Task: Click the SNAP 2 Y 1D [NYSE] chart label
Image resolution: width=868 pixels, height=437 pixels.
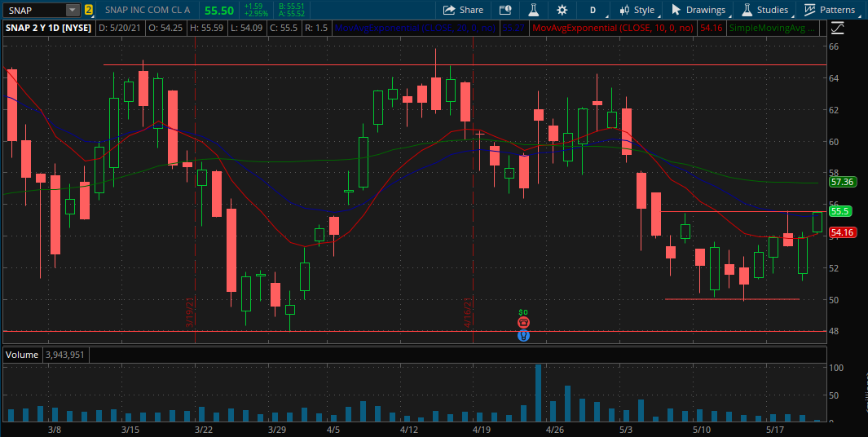Action: coord(48,27)
